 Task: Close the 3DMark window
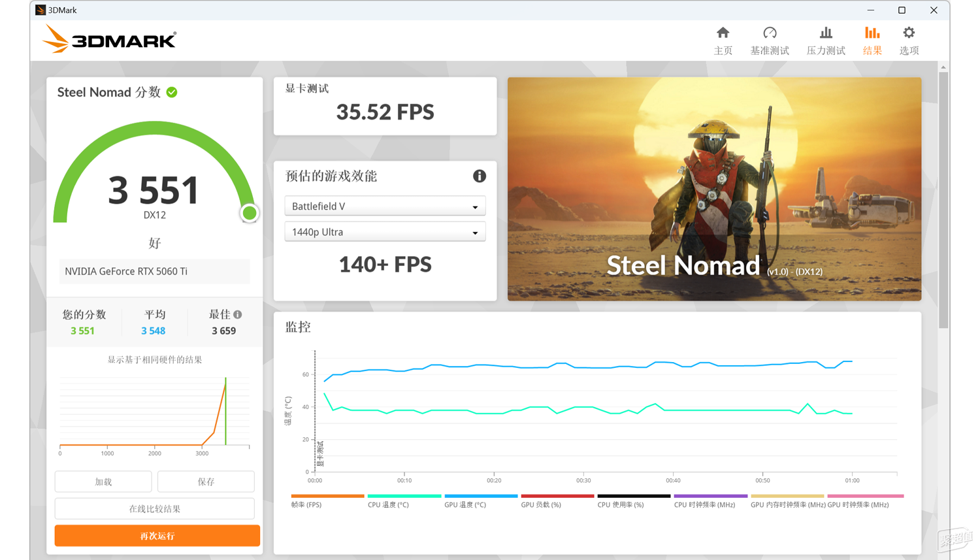point(934,10)
